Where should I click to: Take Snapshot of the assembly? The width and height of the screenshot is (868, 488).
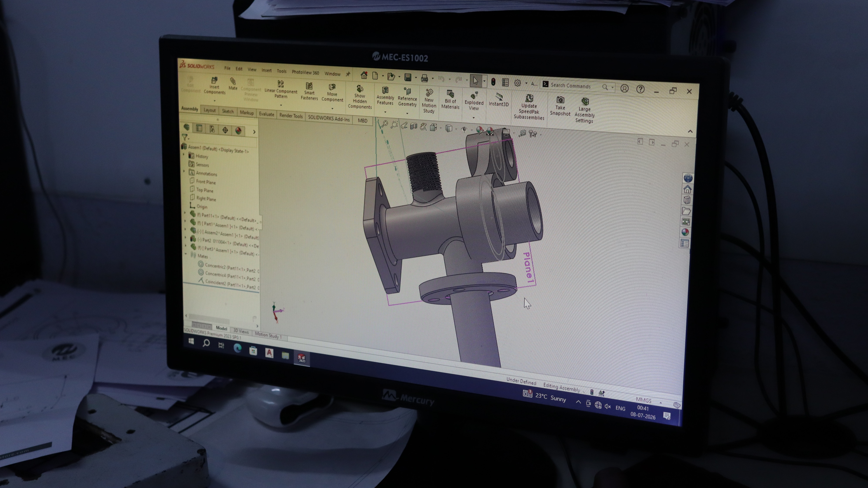[x=560, y=106]
